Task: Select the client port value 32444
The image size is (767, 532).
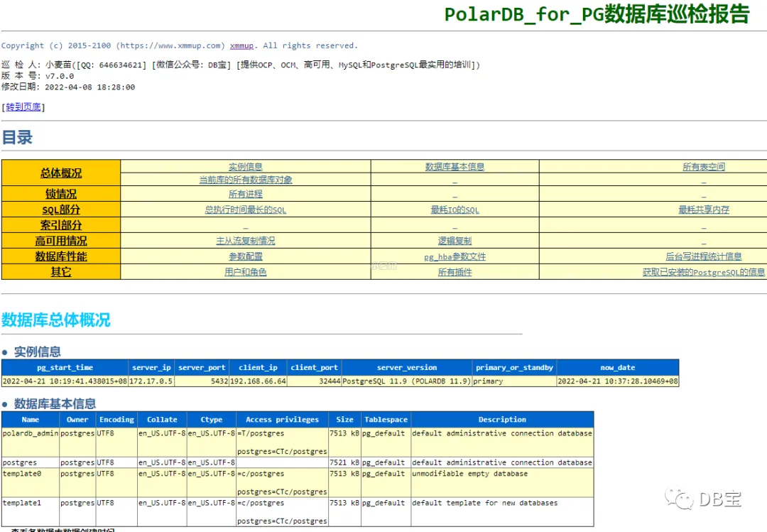Action: click(315, 381)
